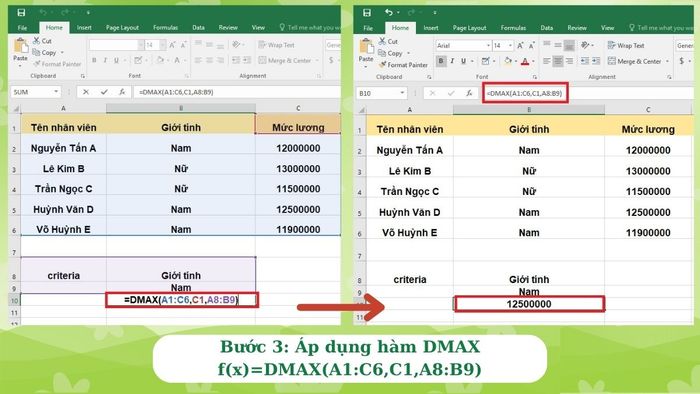This screenshot has width=700, height=394.
Task: Switch to Insert tab in right Excel window
Action: pyautogui.click(x=431, y=28)
